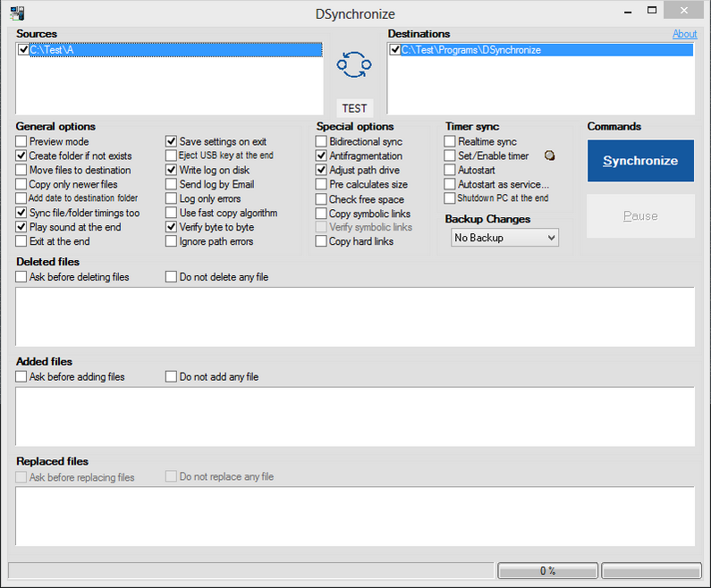711x588 pixels.
Task: Click the circular sync arrows icon
Action: 354,64
